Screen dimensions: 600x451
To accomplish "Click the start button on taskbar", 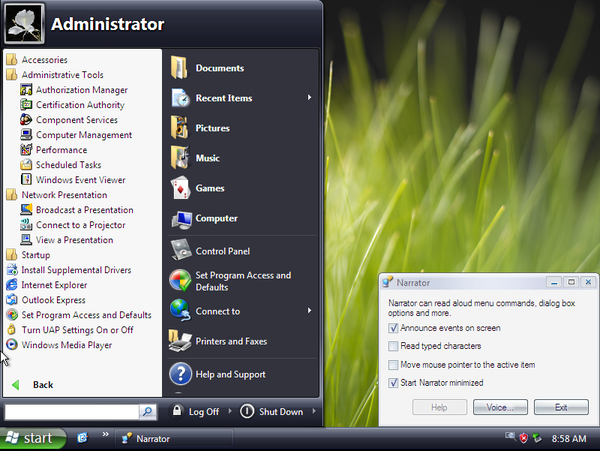I will 33,438.
